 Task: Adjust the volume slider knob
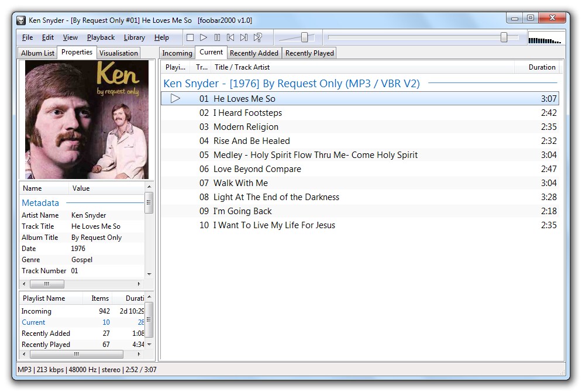coord(304,37)
